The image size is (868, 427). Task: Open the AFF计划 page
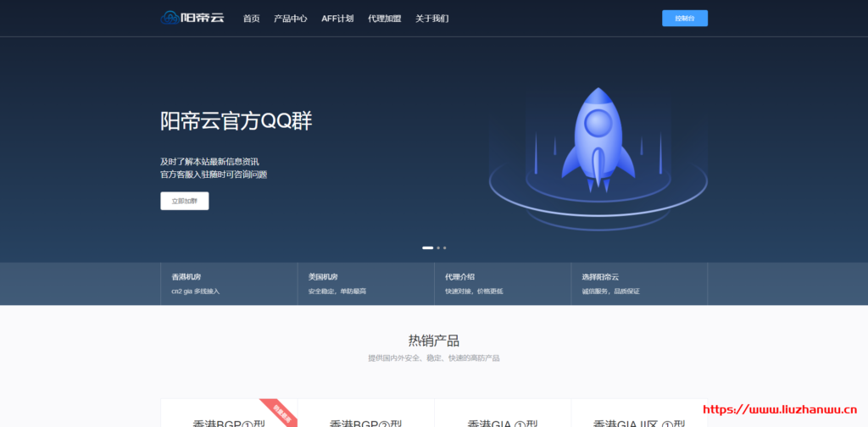pyautogui.click(x=337, y=19)
